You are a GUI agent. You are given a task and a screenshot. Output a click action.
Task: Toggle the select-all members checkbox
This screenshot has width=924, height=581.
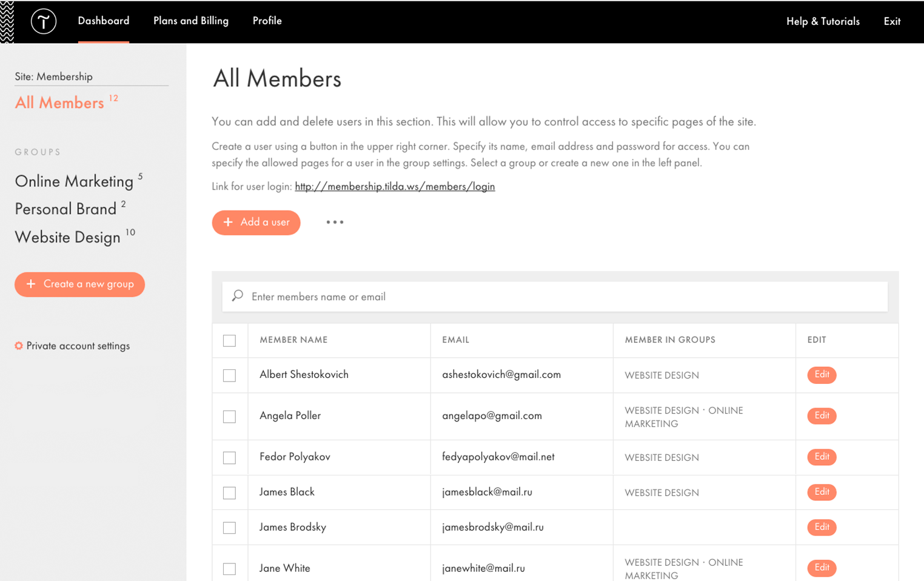tap(229, 340)
